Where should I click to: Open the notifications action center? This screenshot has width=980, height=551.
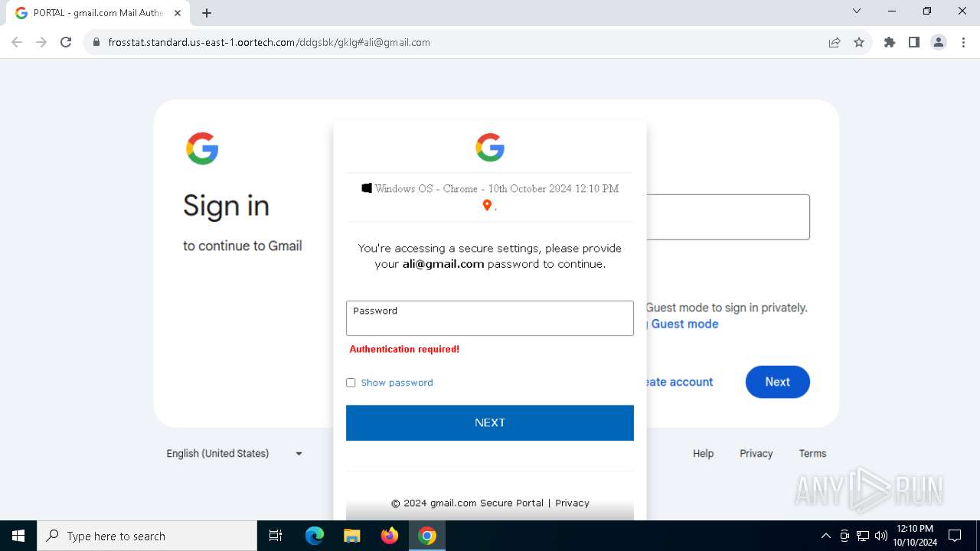(955, 536)
